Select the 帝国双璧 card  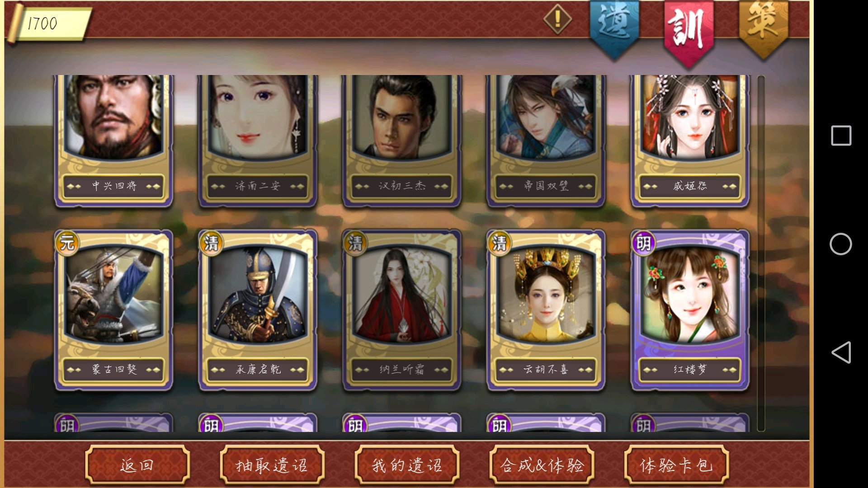click(546, 141)
